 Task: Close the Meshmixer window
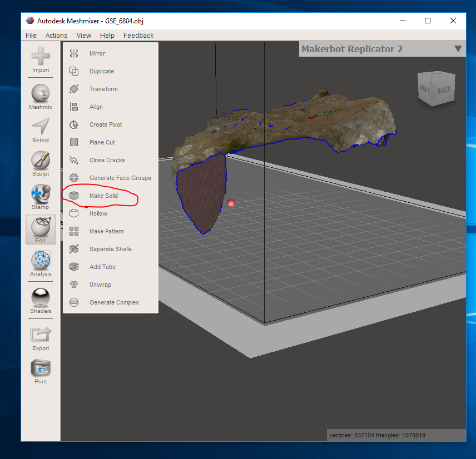click(453, 21)
